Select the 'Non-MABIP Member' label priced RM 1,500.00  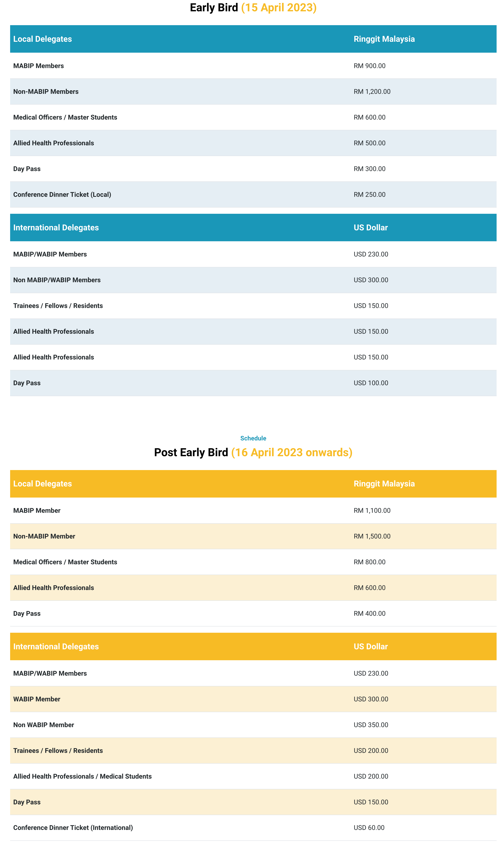point(44,536)
